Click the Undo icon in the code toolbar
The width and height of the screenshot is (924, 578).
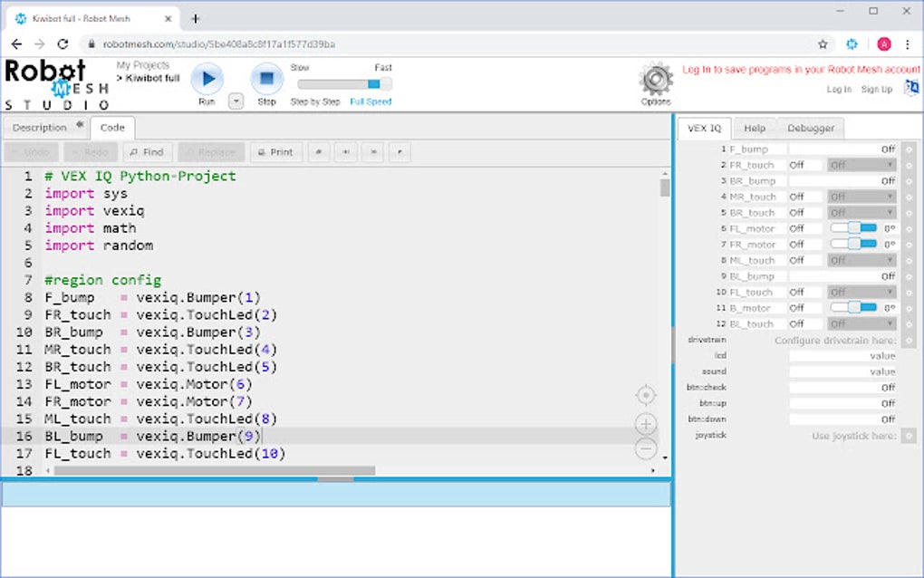[x=31, y=151]
